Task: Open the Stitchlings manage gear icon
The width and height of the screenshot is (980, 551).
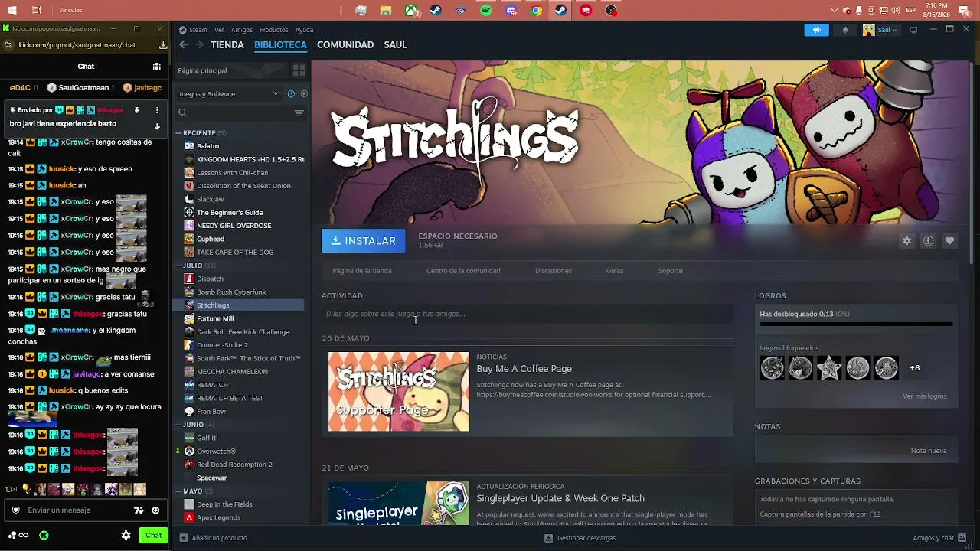Action: coord(906,241)
